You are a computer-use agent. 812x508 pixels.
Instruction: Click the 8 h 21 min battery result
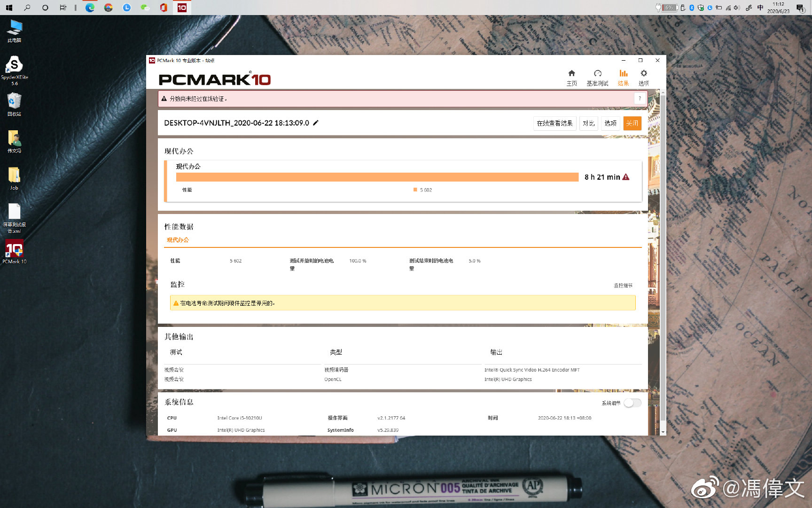coord(602,177)
